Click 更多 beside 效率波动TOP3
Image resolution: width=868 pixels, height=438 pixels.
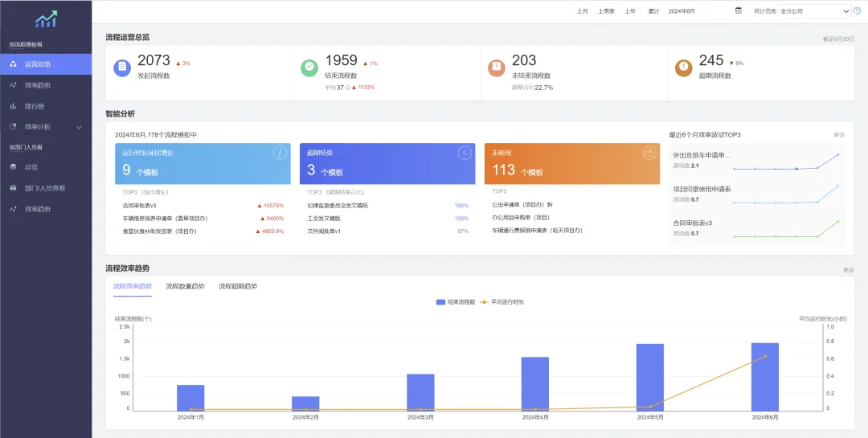point(838,135)
